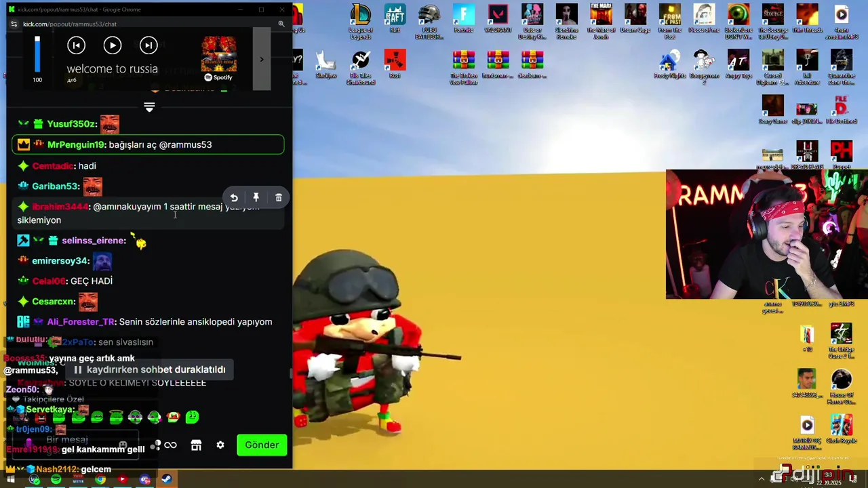Click the Spotify album art thumbnail
This screenshot has width=868, height=488.
coord(218,54)
